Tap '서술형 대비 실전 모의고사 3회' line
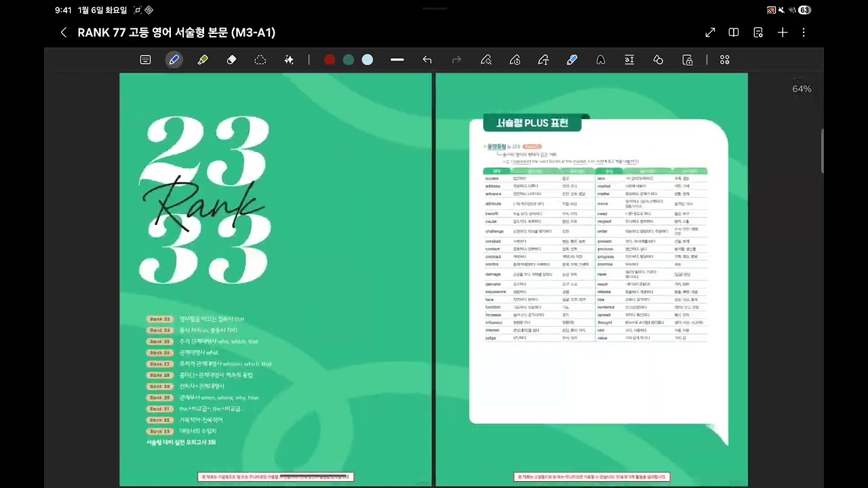Screen dimensions: 868x488 pyautogui.click(x=181, y=443)
